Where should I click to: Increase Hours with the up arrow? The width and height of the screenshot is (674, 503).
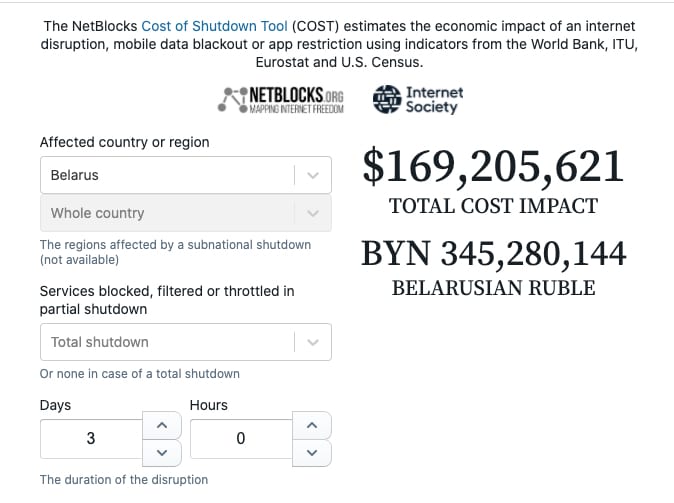tap(312, 426)
